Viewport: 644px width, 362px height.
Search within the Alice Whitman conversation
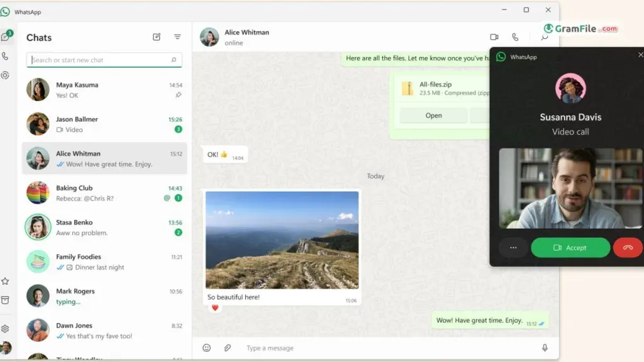(545, 37)
